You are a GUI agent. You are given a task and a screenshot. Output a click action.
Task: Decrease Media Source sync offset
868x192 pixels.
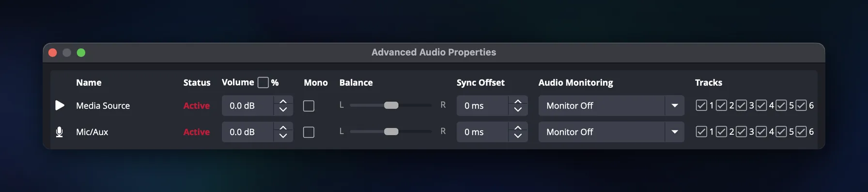(518, 110)
